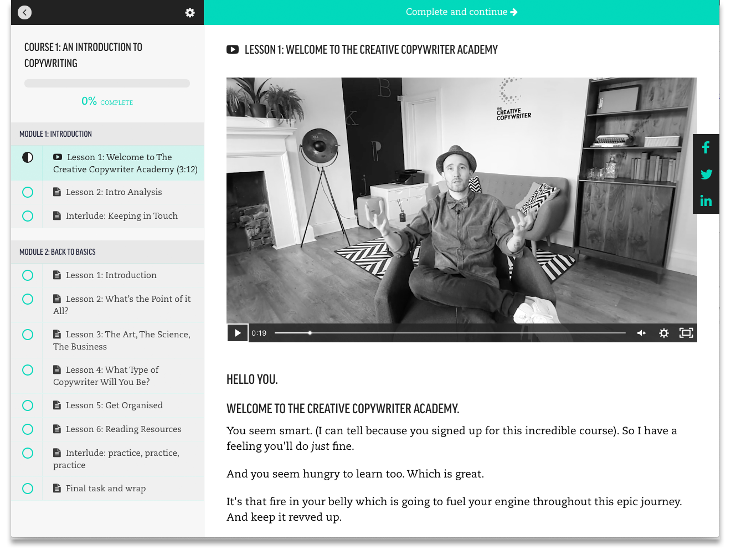Open Lesson 5: Get Organised
This screenshot has width=731, height=560.
pos(107,405)
